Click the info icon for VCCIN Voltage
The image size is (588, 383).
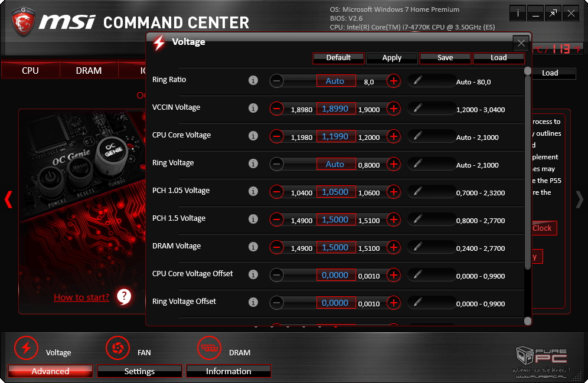pyautogui.click(x=253, y=108)
